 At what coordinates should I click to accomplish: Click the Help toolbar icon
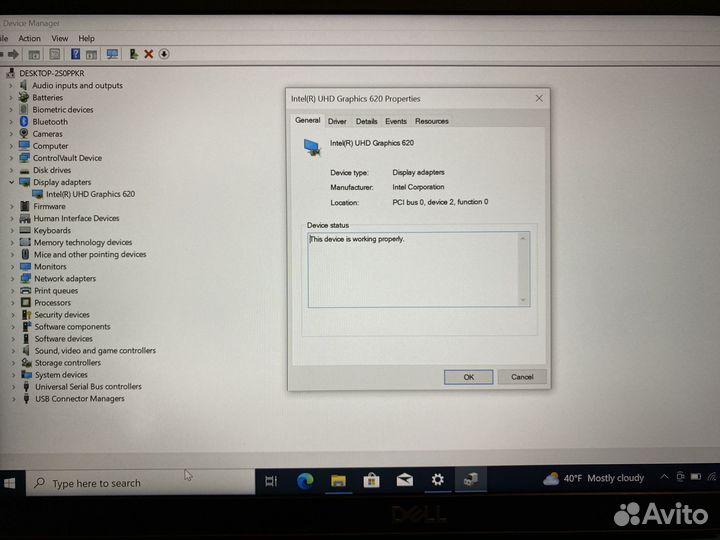tap(76, 54)
